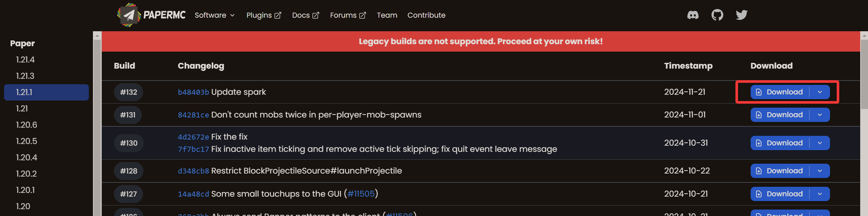Click the external link icon beside Plugins

pyautogui.click(x=278, y=15)
